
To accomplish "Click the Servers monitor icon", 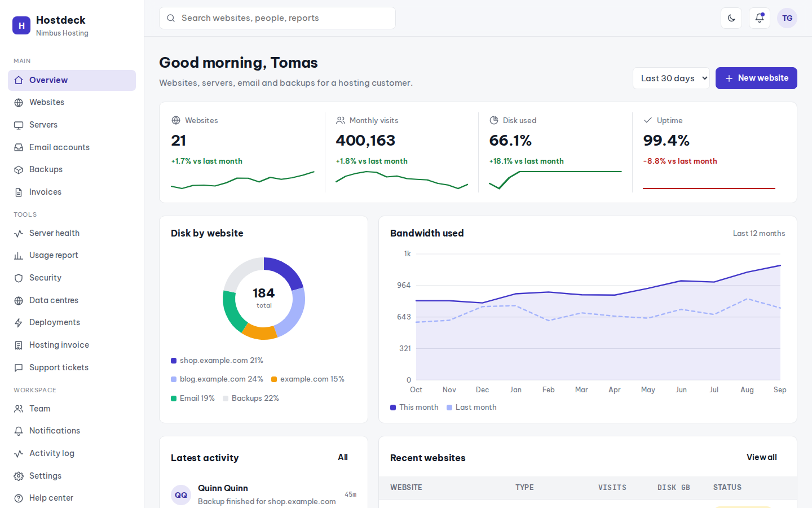I will (x=19, y=125).
